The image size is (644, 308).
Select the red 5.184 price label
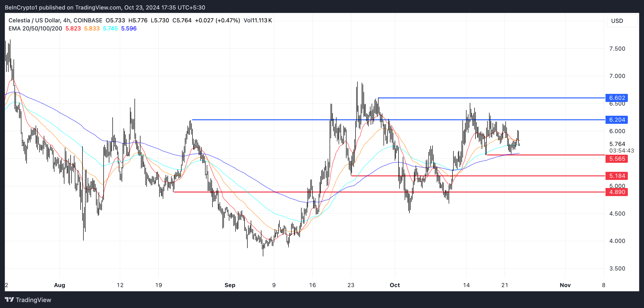pos(616,176)
